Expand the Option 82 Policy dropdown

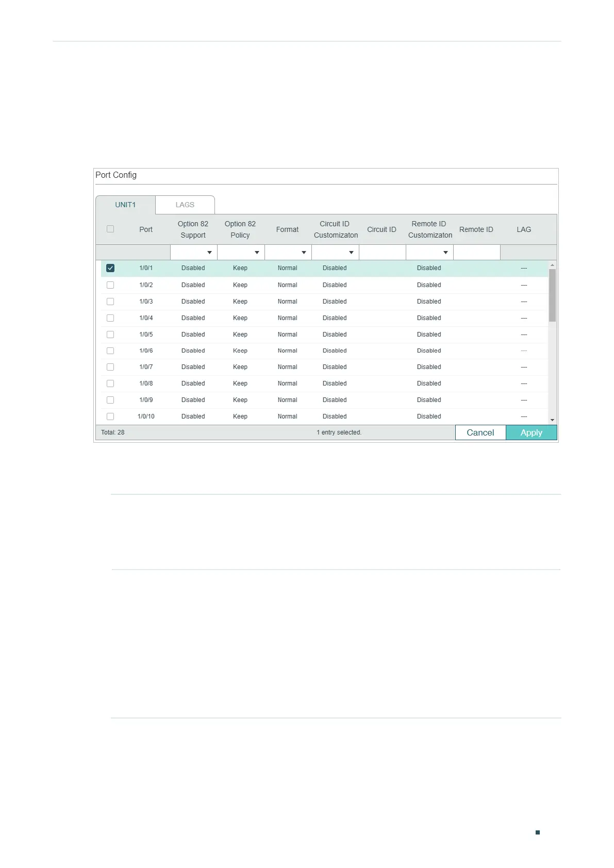click(241, 253)
